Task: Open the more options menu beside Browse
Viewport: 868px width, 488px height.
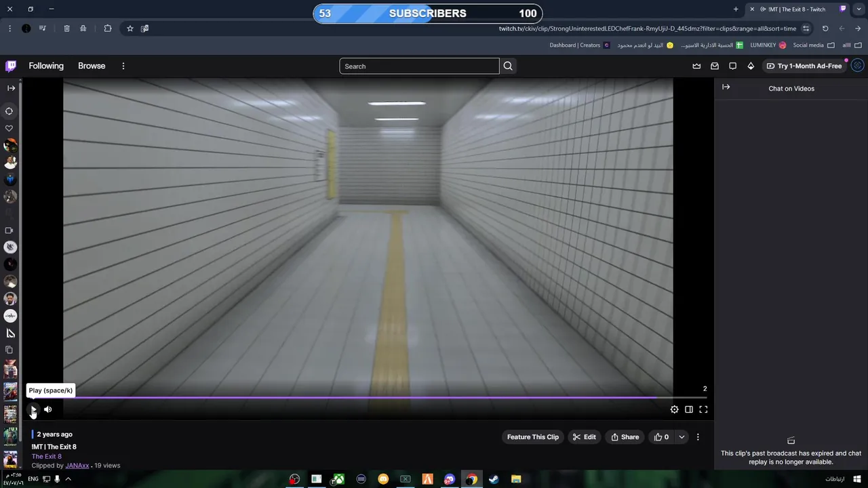Action: [x=123, y=66]
